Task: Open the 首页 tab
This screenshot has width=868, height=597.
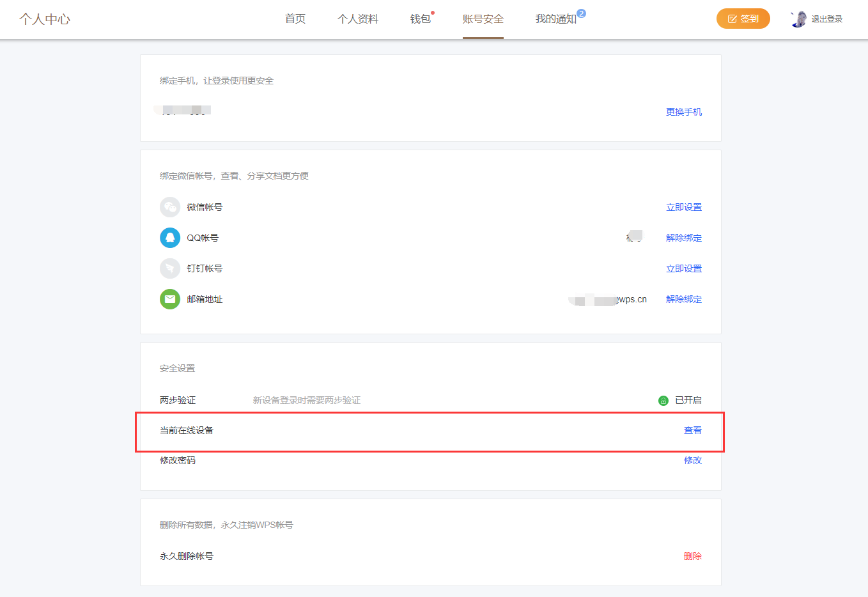Action: pyautogui.click(x=295, y=19)
